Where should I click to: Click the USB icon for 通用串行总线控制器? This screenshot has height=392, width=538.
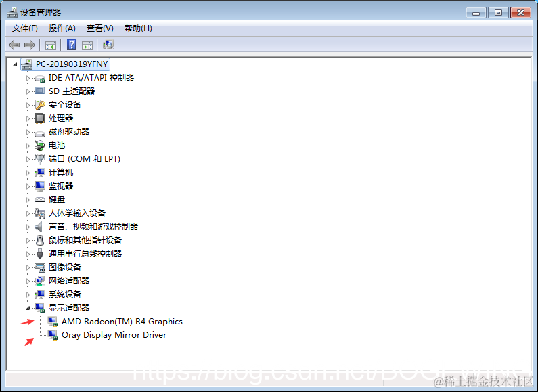tap(40, 254)
